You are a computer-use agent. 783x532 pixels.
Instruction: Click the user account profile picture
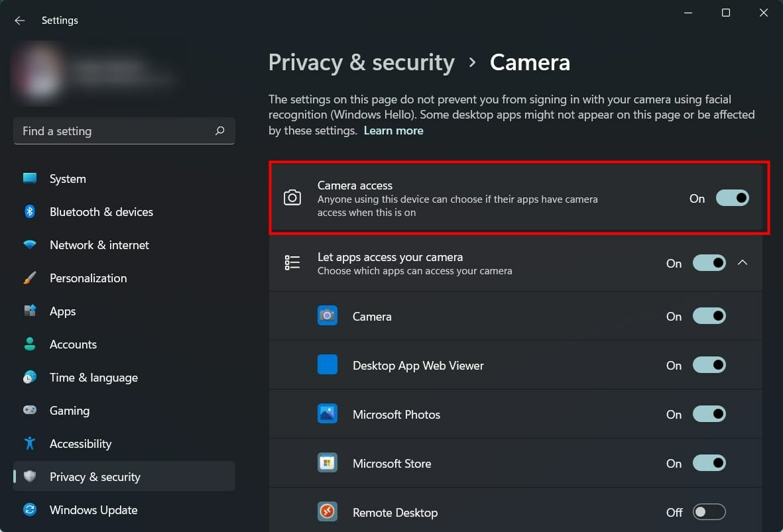pos(38,73)
